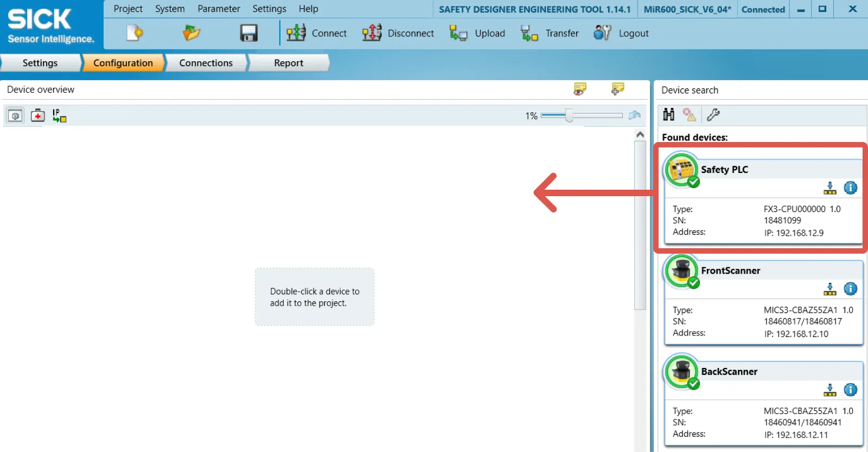868x452 pixels.
Task: Click the 1% zoom value label
Action: pos(531,115)
